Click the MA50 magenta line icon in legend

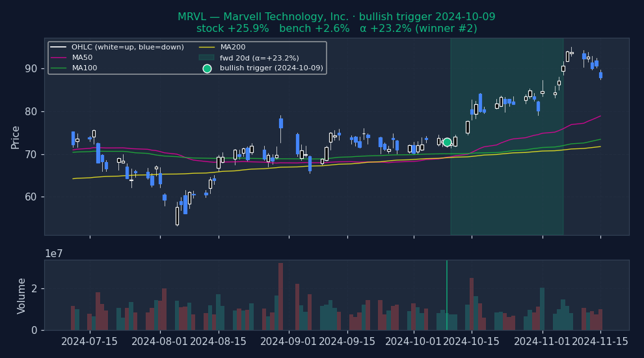click(59, 58)
